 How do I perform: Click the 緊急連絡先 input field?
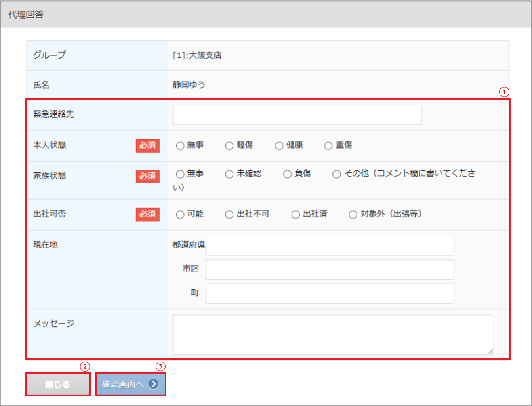(x=297, y=115)
